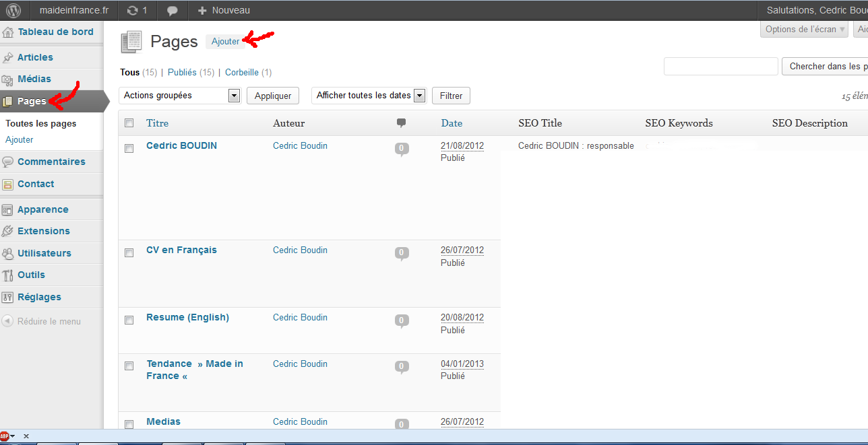Go to the Articles menu

pos(35,57)
